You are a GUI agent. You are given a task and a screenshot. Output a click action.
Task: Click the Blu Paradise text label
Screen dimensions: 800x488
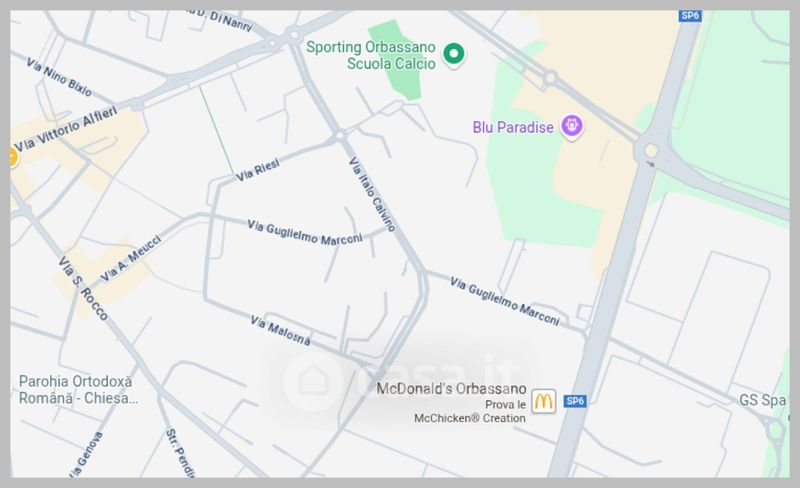point(513,127)
